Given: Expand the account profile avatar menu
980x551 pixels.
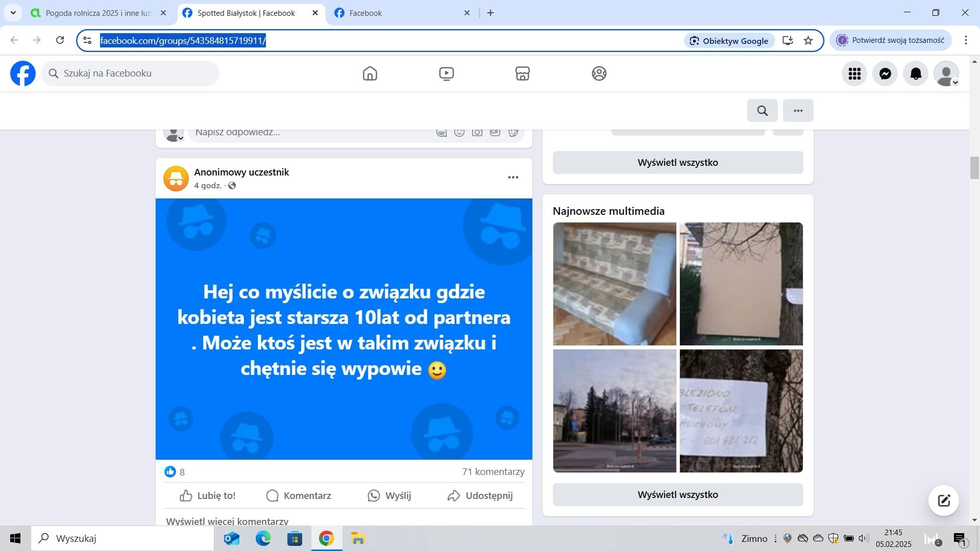Looking at the screenshot, I should [x=946, y=73].
